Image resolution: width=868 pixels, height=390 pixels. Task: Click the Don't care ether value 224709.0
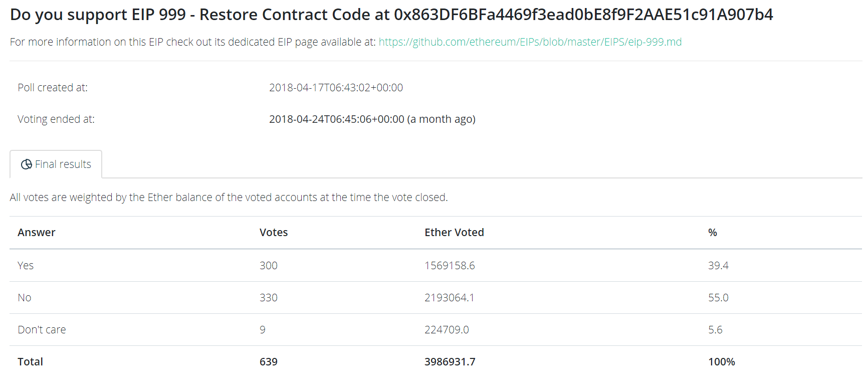click(447, 330)
